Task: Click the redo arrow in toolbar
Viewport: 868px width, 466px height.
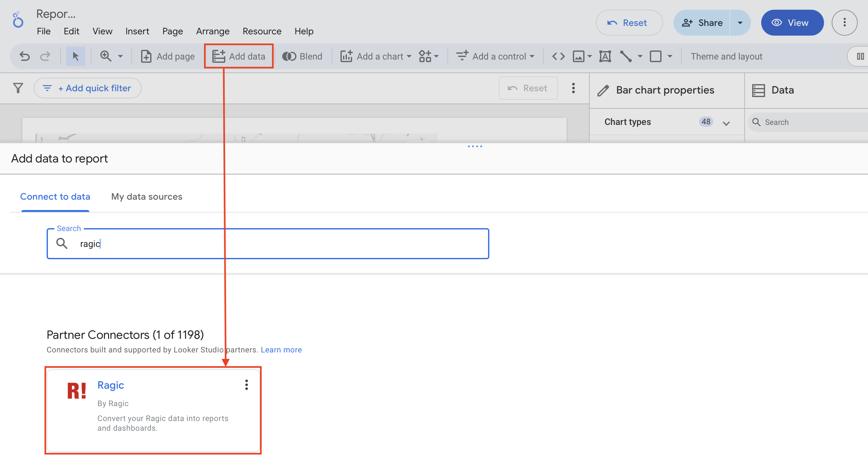Action: tap(45, 56)
